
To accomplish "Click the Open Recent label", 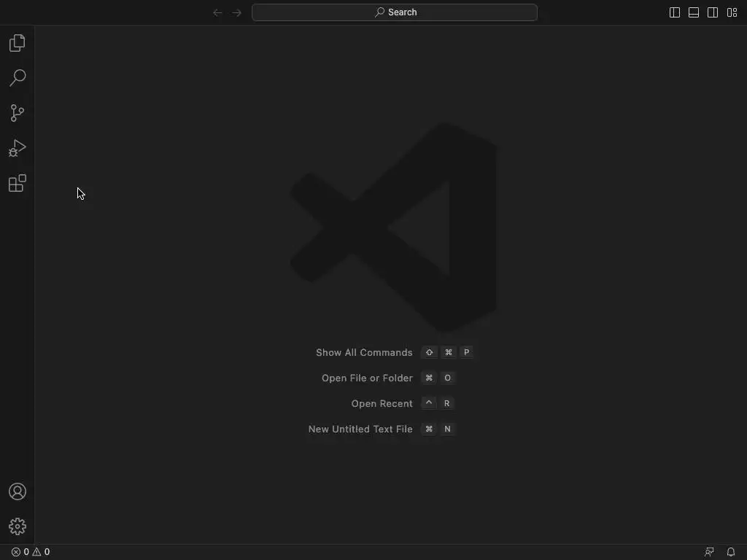I will point(382,403).
